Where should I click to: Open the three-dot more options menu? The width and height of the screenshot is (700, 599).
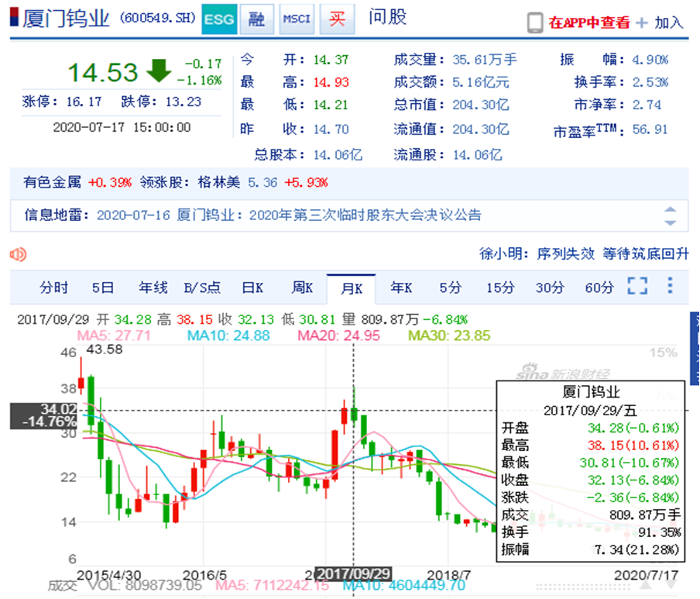click(670, 285)
